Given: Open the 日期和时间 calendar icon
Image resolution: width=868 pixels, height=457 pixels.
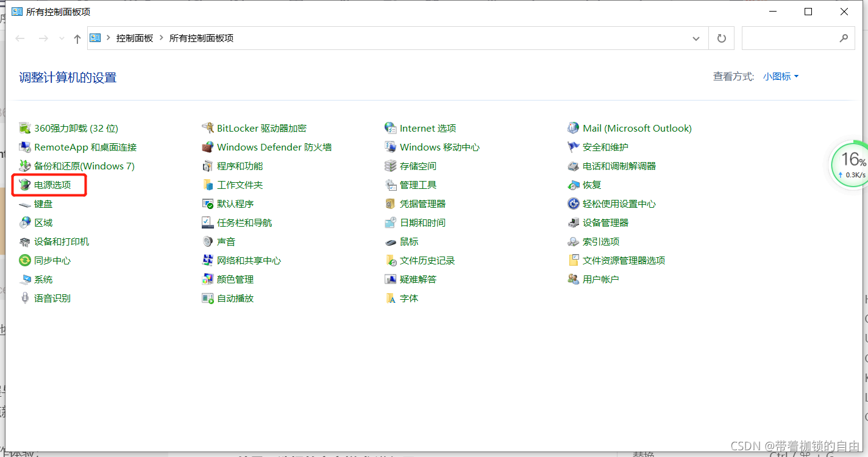Looking at the screenshot, I should click(391, 222).
